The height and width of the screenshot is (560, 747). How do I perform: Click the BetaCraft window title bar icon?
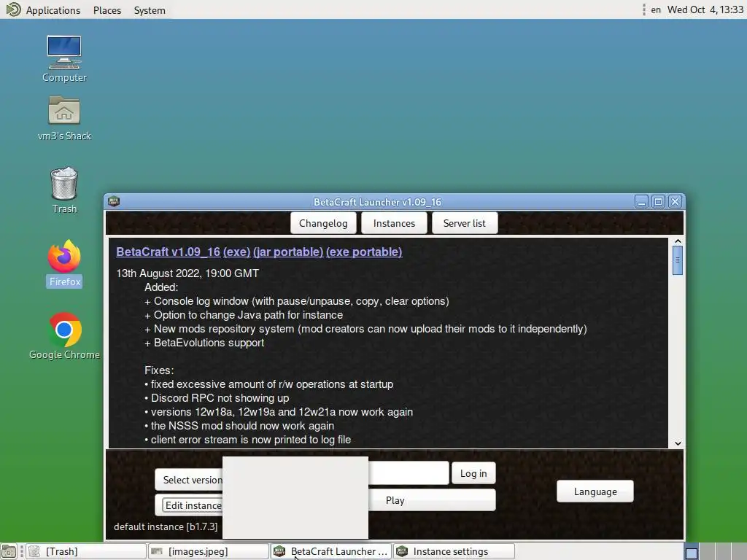point(113,201)
